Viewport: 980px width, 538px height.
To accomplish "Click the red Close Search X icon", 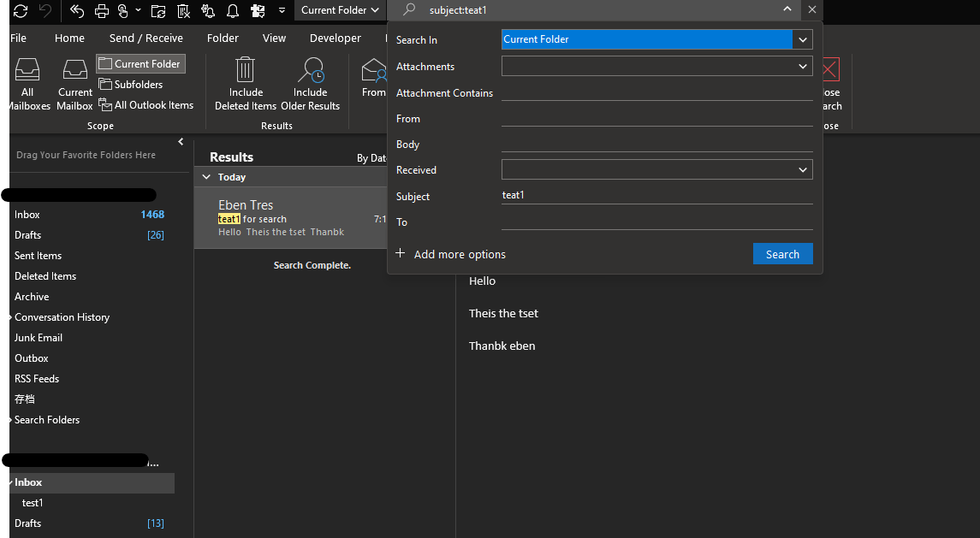I will 830,69.
